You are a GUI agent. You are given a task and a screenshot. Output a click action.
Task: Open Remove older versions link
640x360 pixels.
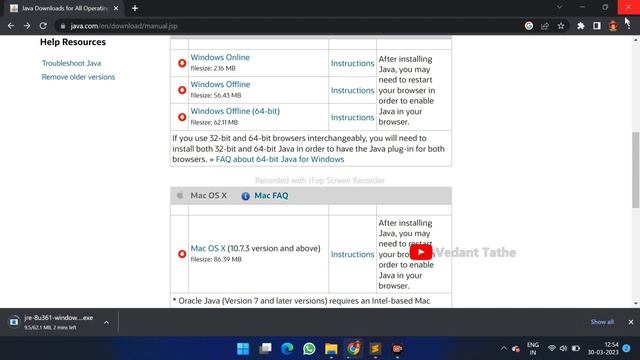pos(78,77)
